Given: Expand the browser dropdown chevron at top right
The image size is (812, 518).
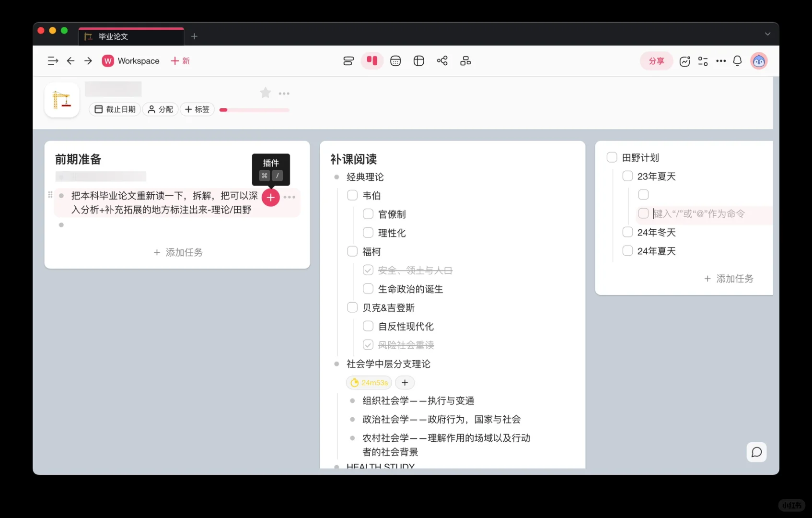Looking at the screenshot, I should 767,34.
